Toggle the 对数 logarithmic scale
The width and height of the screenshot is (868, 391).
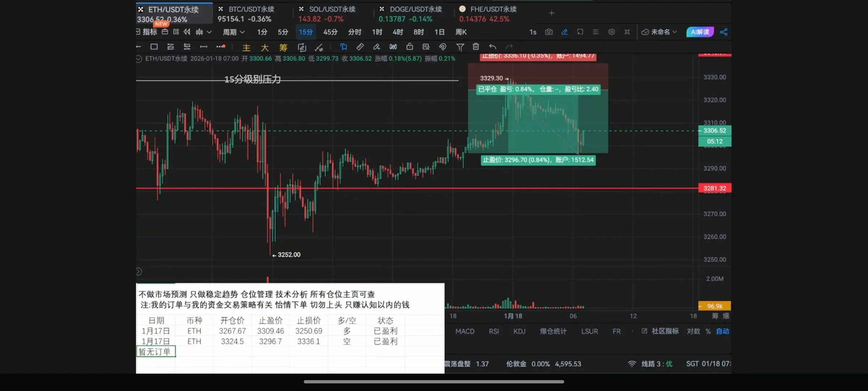(693, 331)
